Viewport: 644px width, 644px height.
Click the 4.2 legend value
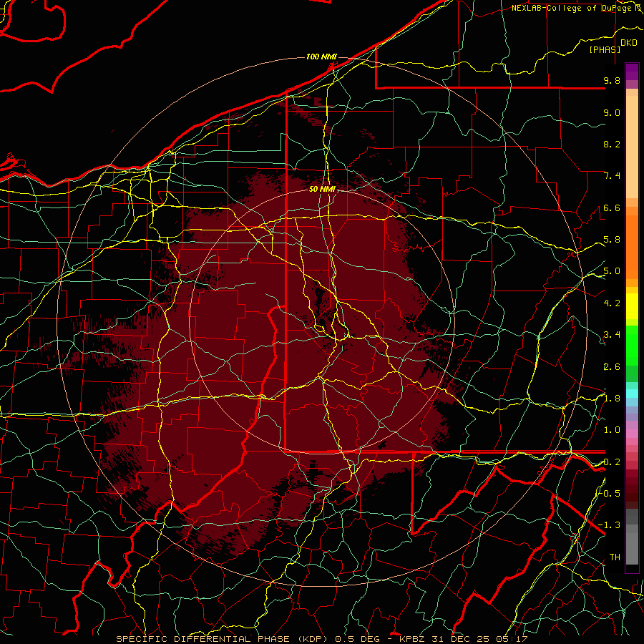[x=612, y=303]
